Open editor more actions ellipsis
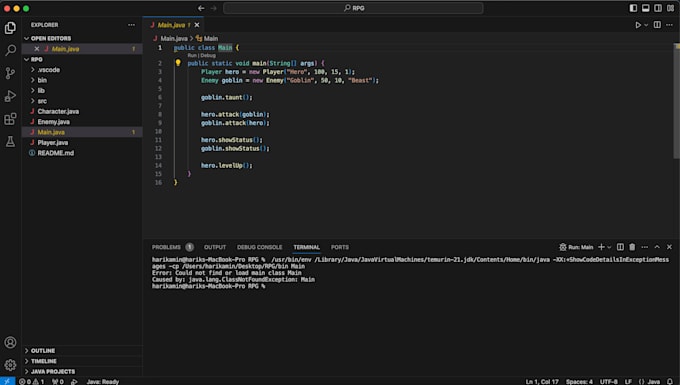The image size is (680, 385). click(x=669, y=25)
